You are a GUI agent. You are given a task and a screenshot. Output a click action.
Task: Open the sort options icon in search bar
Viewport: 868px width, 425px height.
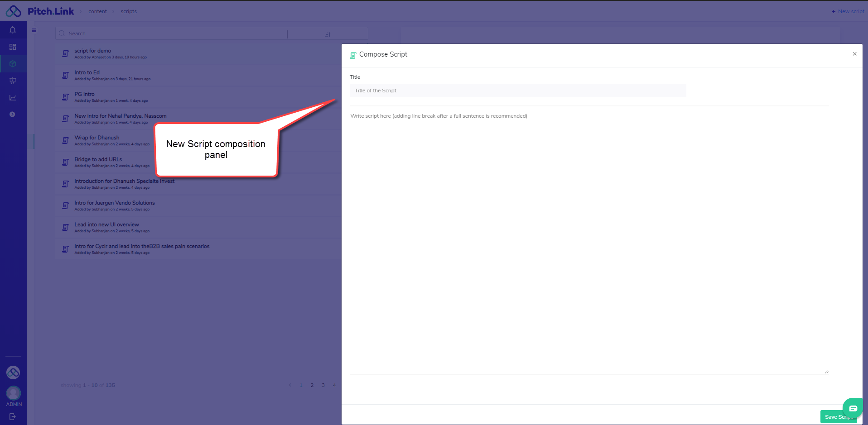pyautogui.click(x=328, y=34)
